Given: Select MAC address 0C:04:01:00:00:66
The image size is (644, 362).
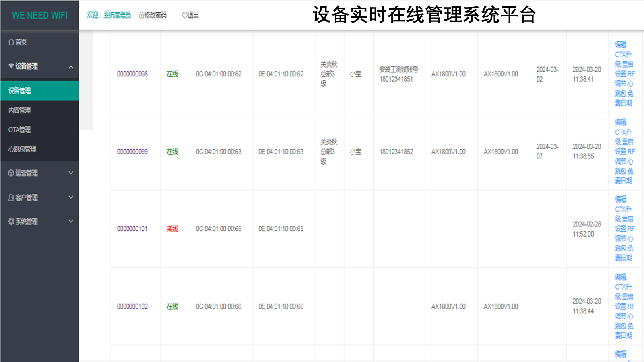Looking at the screenshot, I should click(x=219, y=306).
